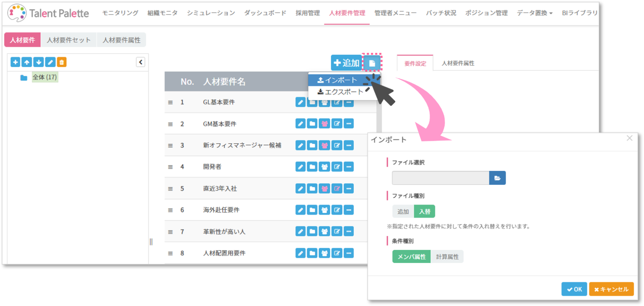Delete the folder with the orange trash icon

click(62, 62)
